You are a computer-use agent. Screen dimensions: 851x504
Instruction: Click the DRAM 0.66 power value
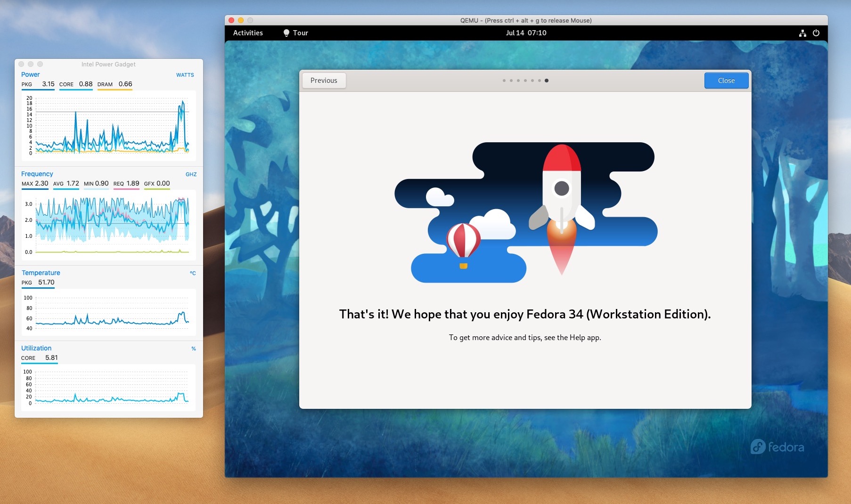pos(115,84)
